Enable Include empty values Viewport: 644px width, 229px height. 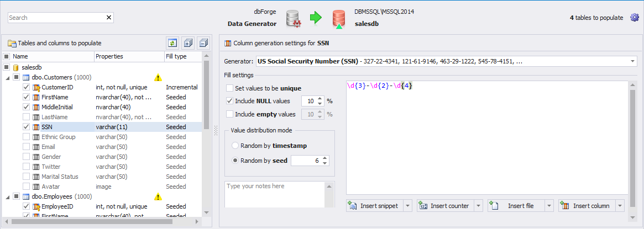(x=229, y=114)
